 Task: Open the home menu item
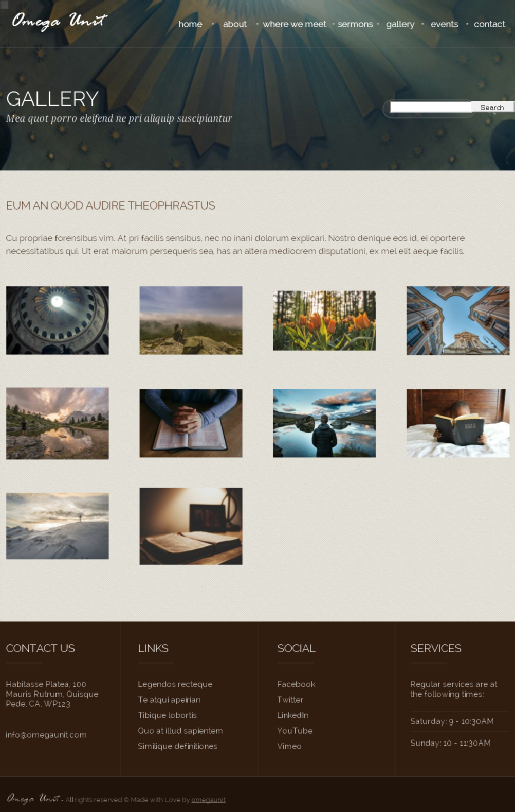tap(190, 24)
